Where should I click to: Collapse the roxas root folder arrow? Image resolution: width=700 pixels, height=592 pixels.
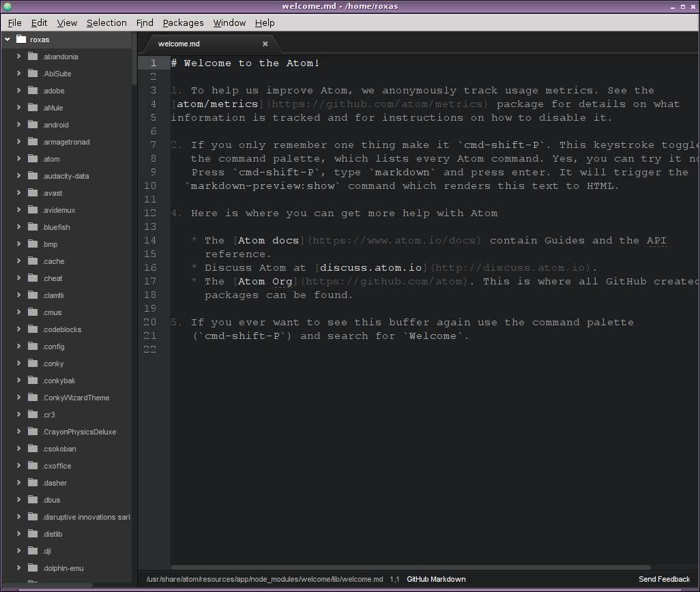point(8,40)
